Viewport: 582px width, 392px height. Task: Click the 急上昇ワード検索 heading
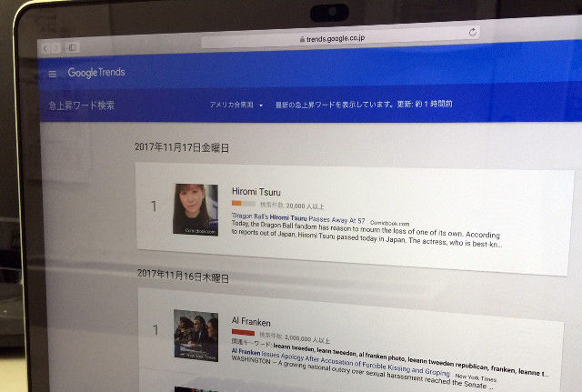[x=82, y=106]
